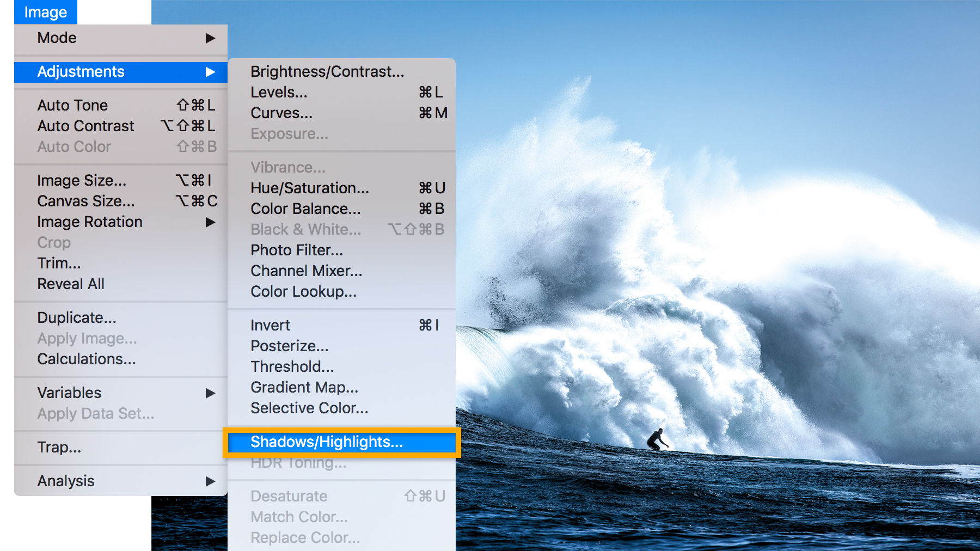Screen dimensions: 980x551
Task: Invert the image colors
Action: (x=270, y=325)
